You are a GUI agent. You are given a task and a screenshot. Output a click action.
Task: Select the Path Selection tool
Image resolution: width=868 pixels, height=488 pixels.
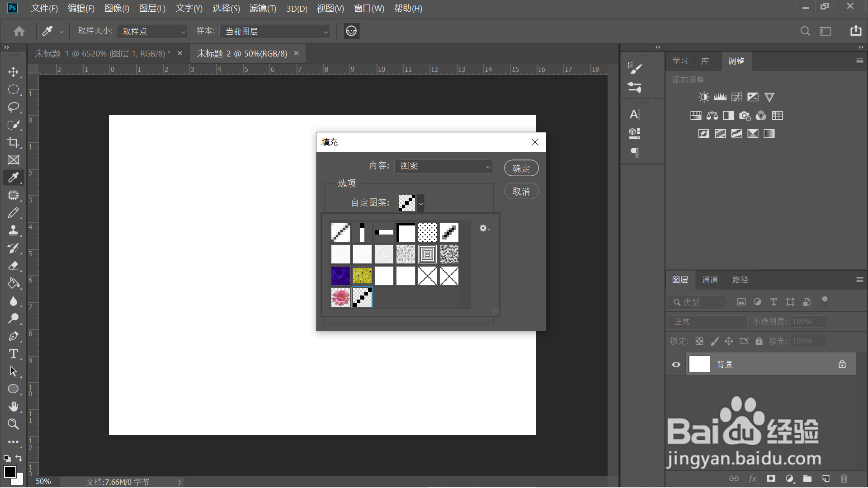pos(14,371)
